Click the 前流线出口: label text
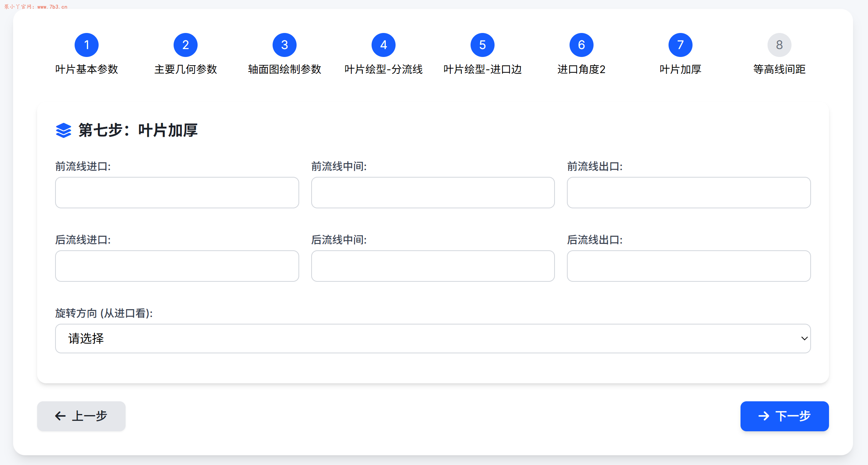The height and width of the screenshot is (465, 868). click(x=595, y=166)
